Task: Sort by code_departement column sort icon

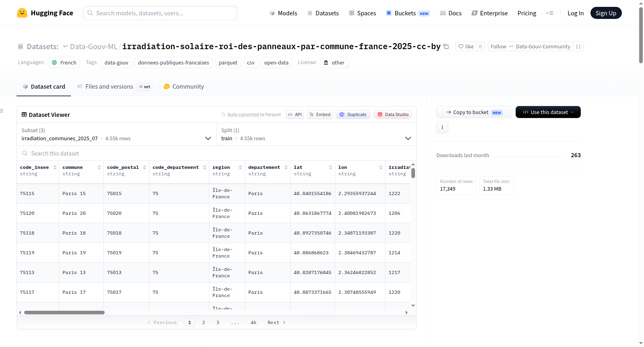Action: pyautogui.click(x=204, y=167)
